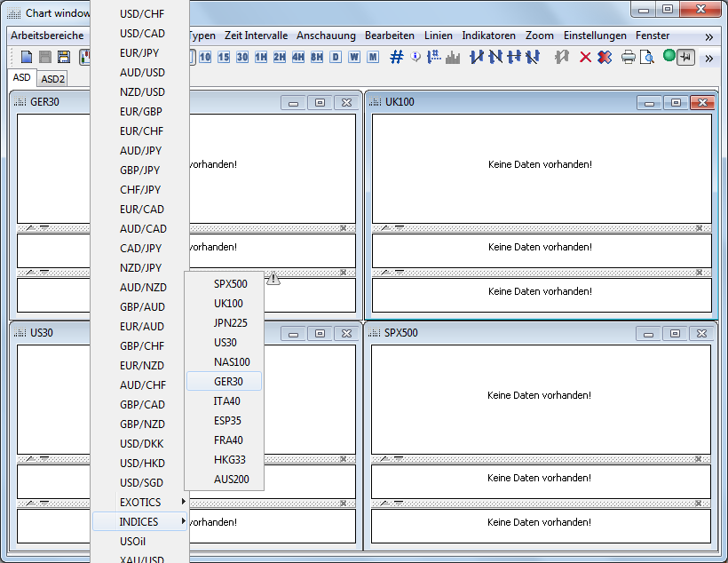This screenshot has width=728, height=563.
Task: Toggle the auto-scroll button beside green light
Action: pos(685,57)
